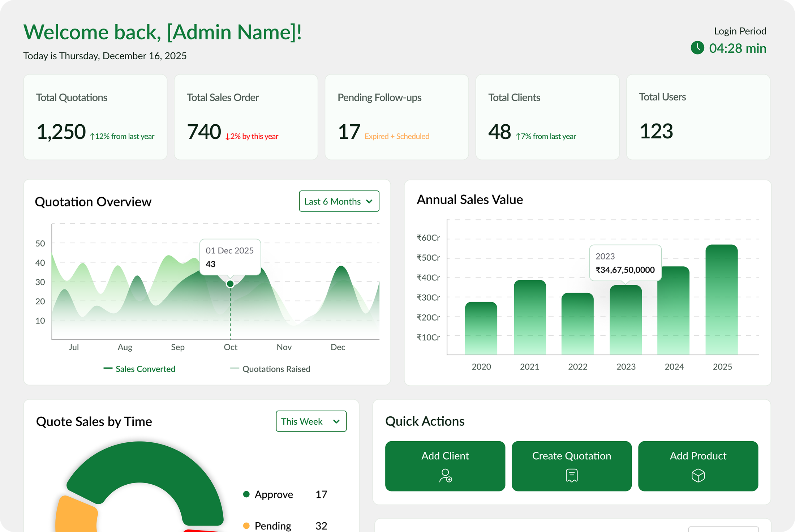Open the Total Quotations card
This screenshot has width=795, height=532.
[x=95, y=117]
